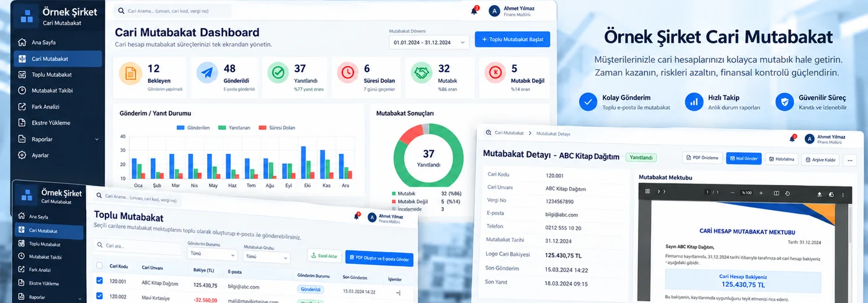Click the Gönderildi paper plane icon
Viewport: 868px width, 303px height.
(x=207, y=73)
